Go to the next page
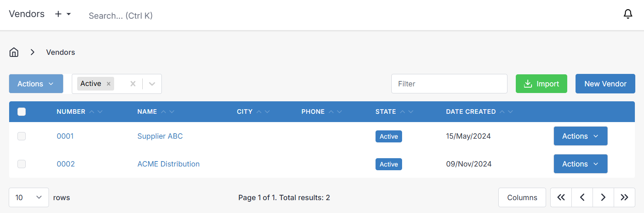This screenshot has width=644, height=213. tap(603, 198)
